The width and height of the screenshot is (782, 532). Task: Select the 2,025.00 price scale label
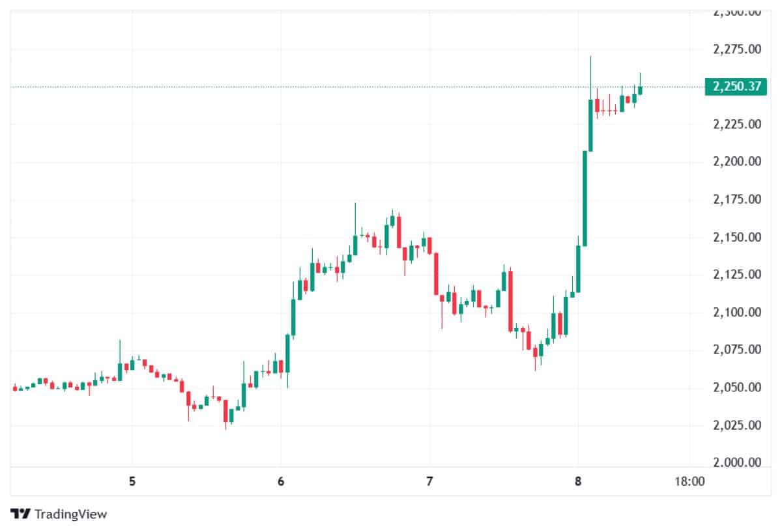point(737,425)
